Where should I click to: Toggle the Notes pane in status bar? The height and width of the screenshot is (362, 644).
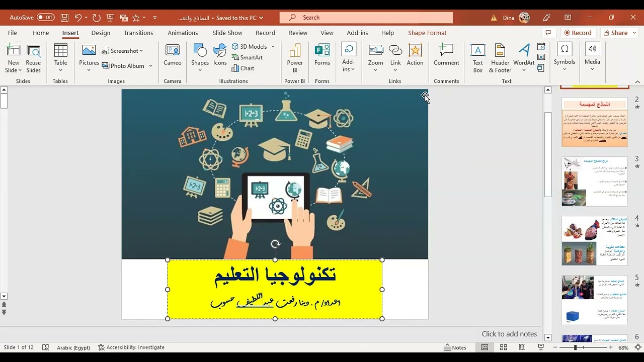(455, 347)
